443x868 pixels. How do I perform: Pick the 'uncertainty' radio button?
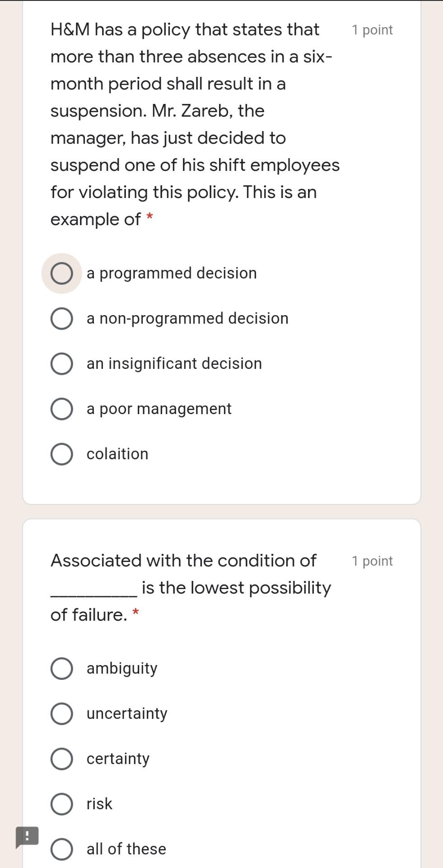[61, 714]
